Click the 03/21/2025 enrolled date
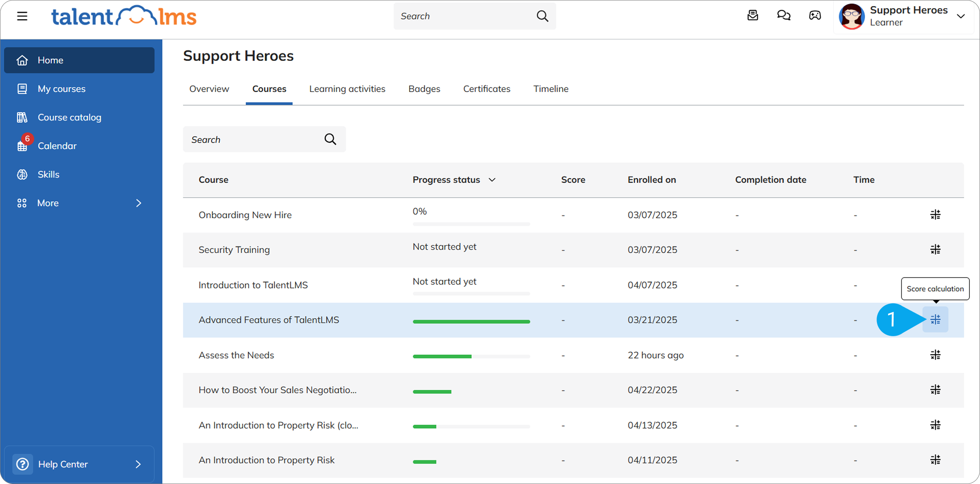Image resolution: width=980 pixels, height=484 pixels. 652,320
